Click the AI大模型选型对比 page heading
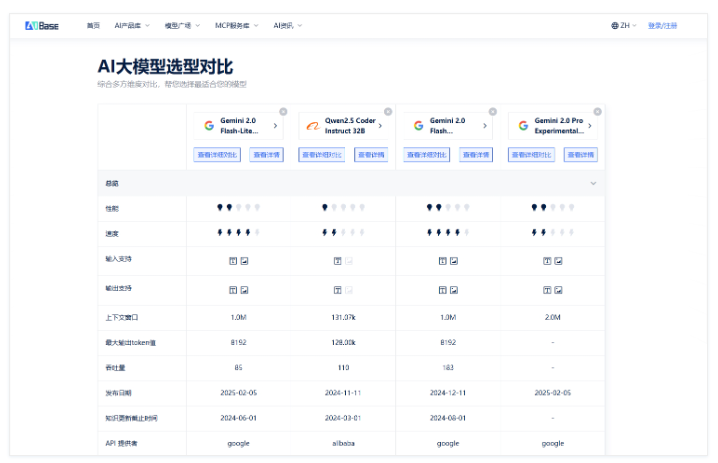The height and width of the screenshot is (463, 718). pos(165,67)
